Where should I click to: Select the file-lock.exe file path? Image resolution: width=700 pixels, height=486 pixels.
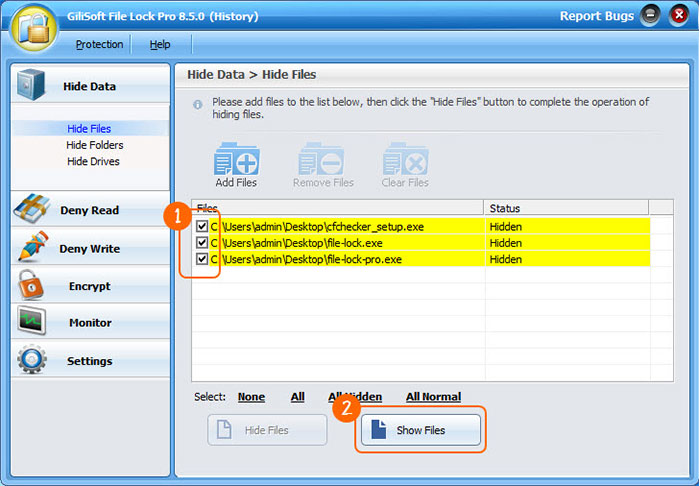pyautogui.click(x=296, y=243)
